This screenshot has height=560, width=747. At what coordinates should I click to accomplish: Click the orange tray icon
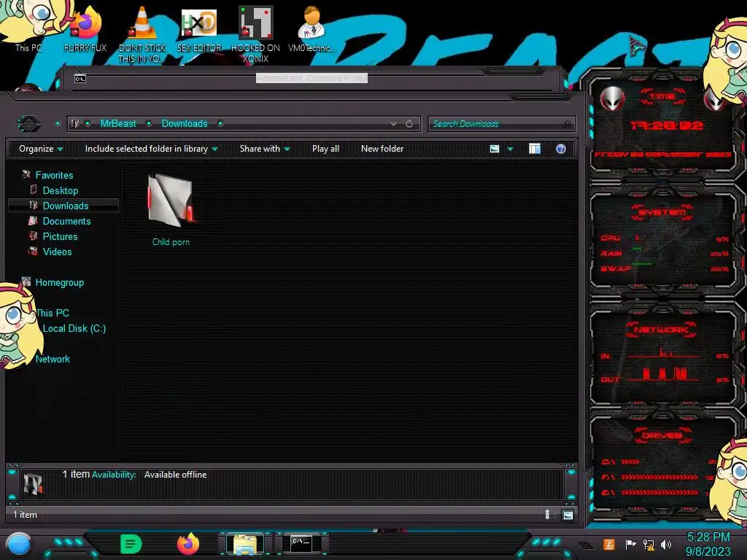click(609, 544)
